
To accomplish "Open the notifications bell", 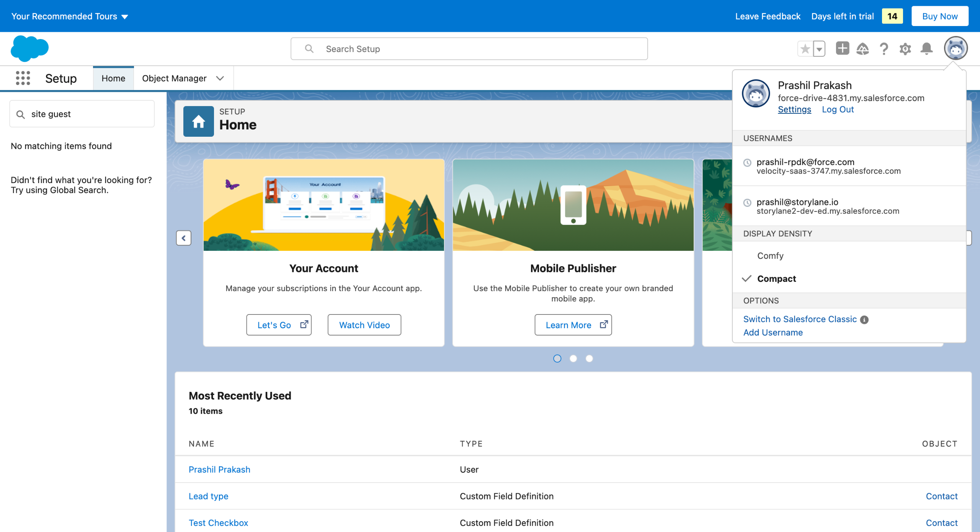I will [927, 49].
